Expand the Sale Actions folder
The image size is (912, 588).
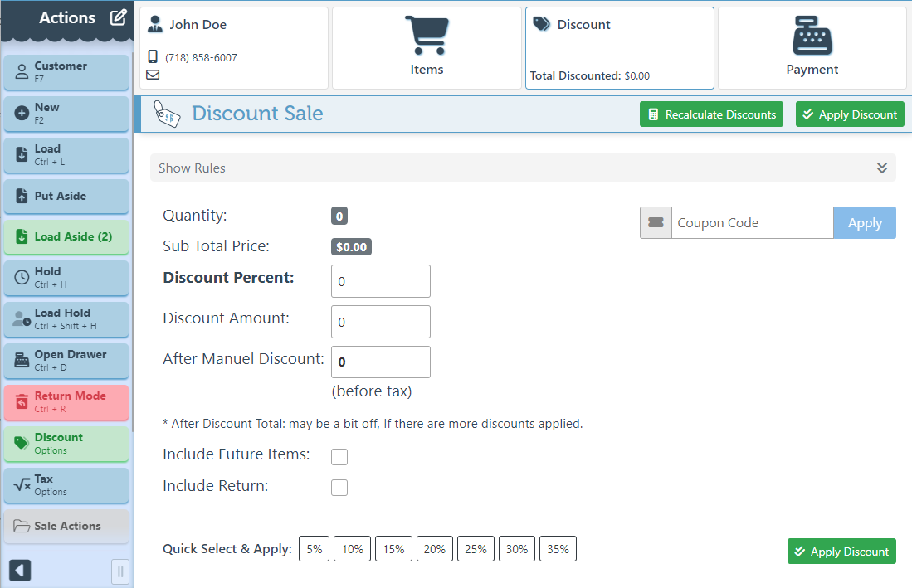(66, 526)
